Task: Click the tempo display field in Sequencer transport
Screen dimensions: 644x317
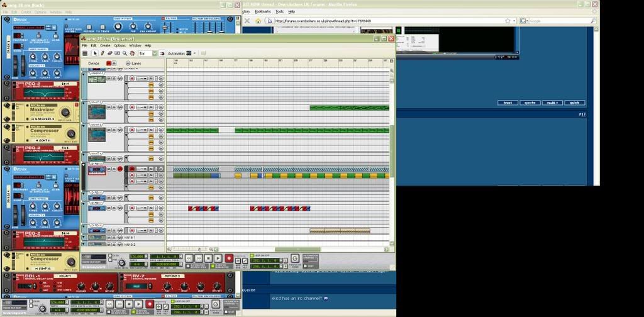Action: pos(136,256)
